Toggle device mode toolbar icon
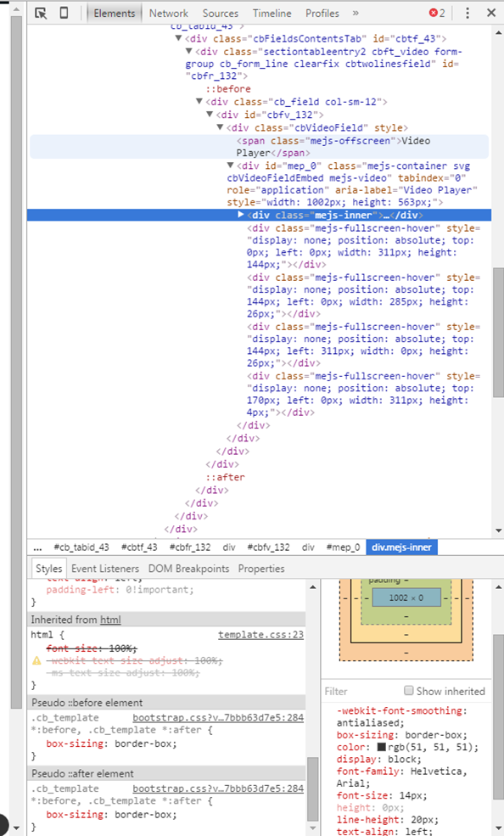This screenshot has width=504, height=836. (x=64, y=13)
